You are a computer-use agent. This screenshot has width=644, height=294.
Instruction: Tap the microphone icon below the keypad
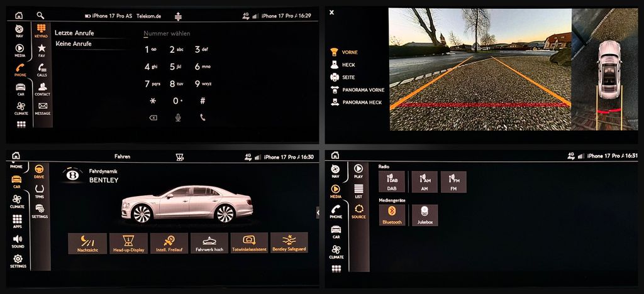click(178, 117)
